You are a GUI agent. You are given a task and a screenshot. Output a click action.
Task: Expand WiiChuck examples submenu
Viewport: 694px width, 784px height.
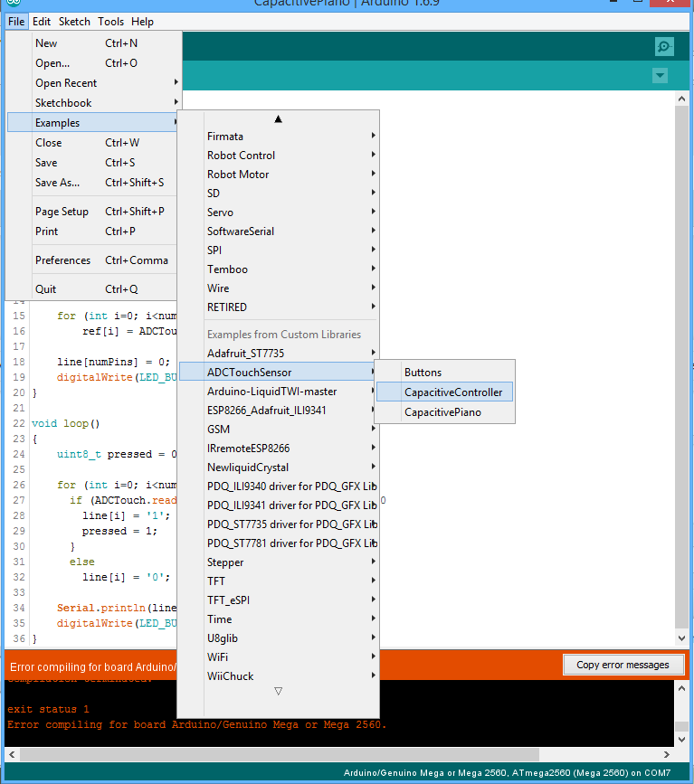pyautogui.click(x=279, y=676)
